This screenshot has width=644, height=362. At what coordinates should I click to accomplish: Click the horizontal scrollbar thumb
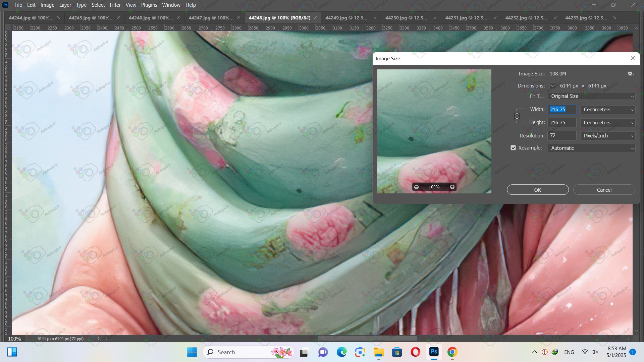pos(367,339)
